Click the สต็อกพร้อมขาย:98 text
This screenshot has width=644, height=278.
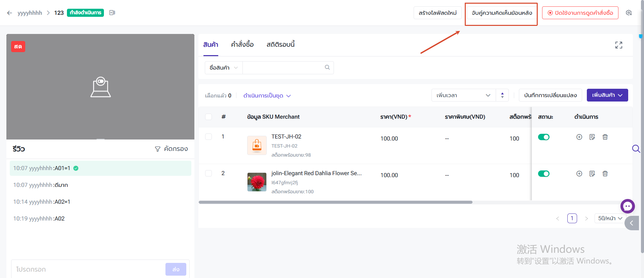(x=291, y=155)
